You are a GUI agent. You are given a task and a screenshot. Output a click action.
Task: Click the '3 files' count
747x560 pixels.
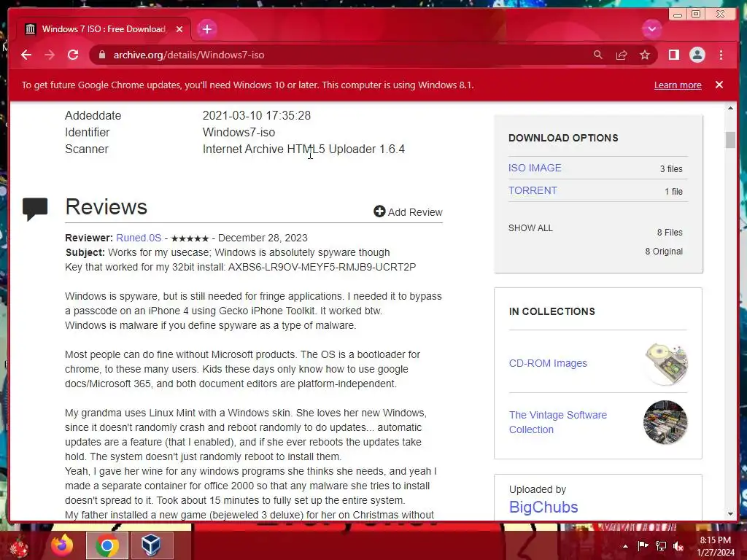coord(671,169)
